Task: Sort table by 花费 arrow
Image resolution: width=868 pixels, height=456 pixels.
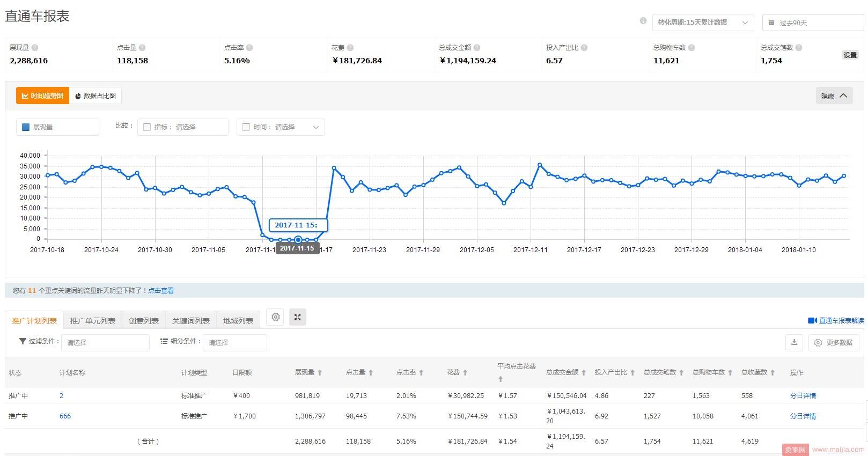Action: pyautogui.click(x=465, y=372)
